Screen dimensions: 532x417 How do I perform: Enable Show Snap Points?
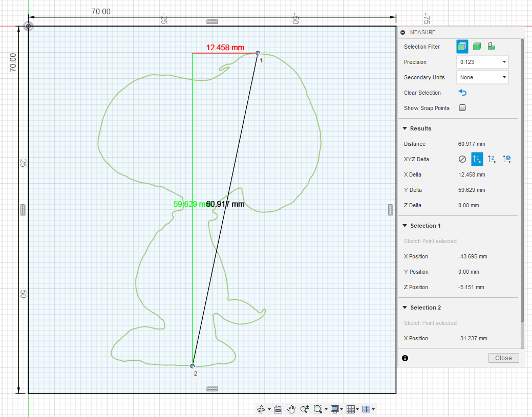tap(462, 108)
